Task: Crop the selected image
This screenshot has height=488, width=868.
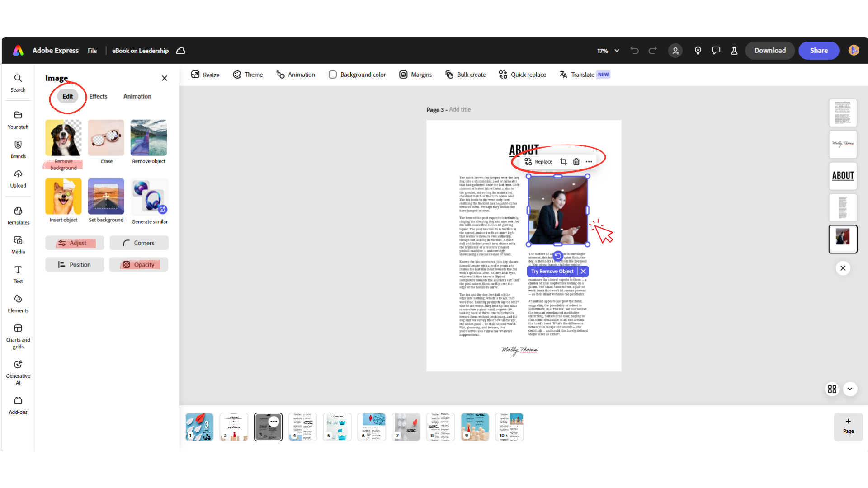Action: [563, 161]
